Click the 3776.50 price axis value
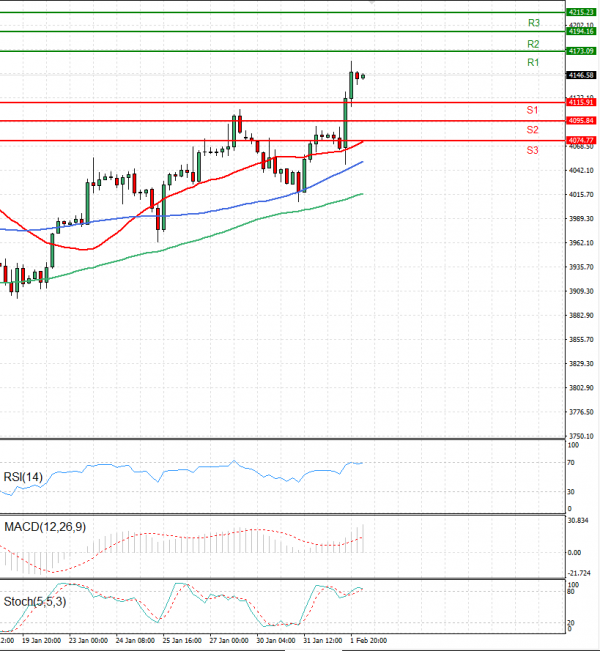 pos(581,412)
